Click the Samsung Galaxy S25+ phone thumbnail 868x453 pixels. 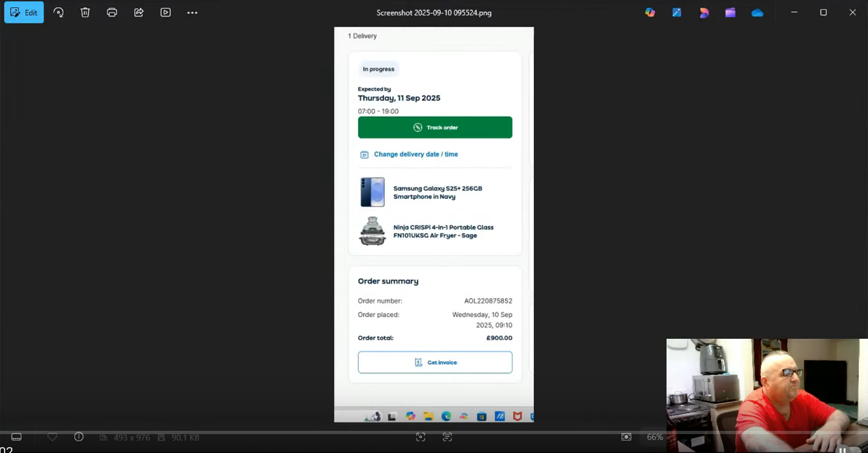pos(372,192)
